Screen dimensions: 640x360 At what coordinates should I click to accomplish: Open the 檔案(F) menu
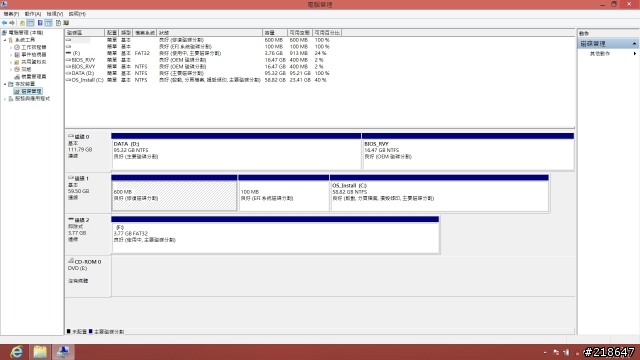[11, 14]
